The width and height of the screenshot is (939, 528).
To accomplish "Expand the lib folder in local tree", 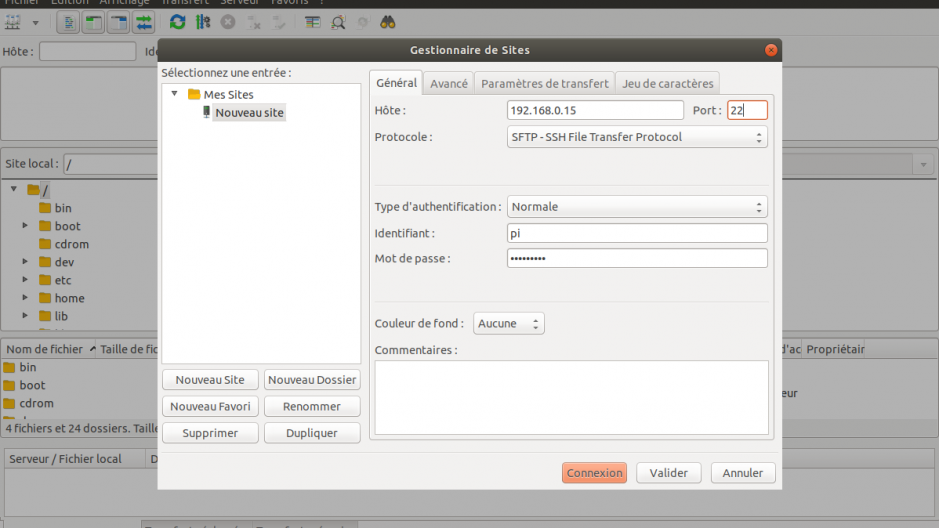I will pyautogui.click(x=25, y=315).
